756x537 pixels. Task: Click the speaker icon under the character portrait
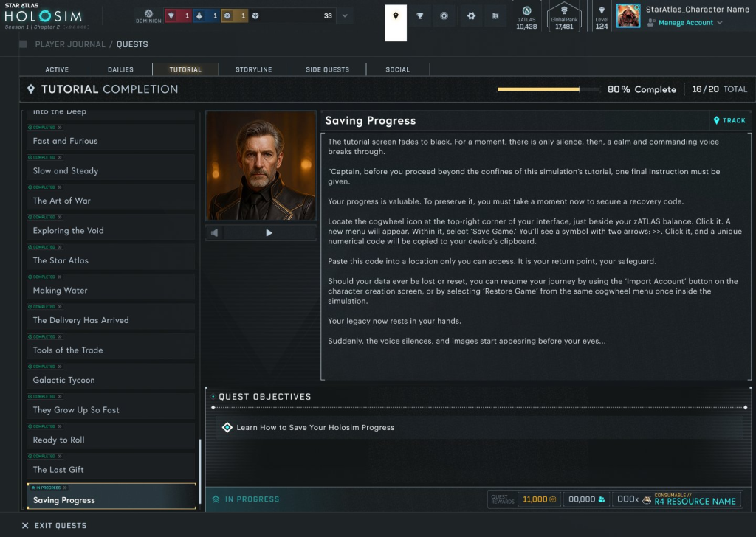click(214, 233)
